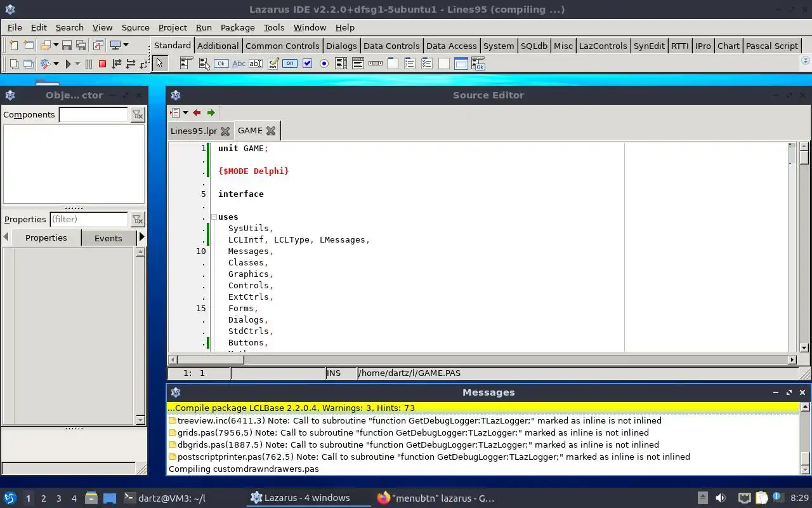Click the New Form toolbar icon

[x=29, y=45]
